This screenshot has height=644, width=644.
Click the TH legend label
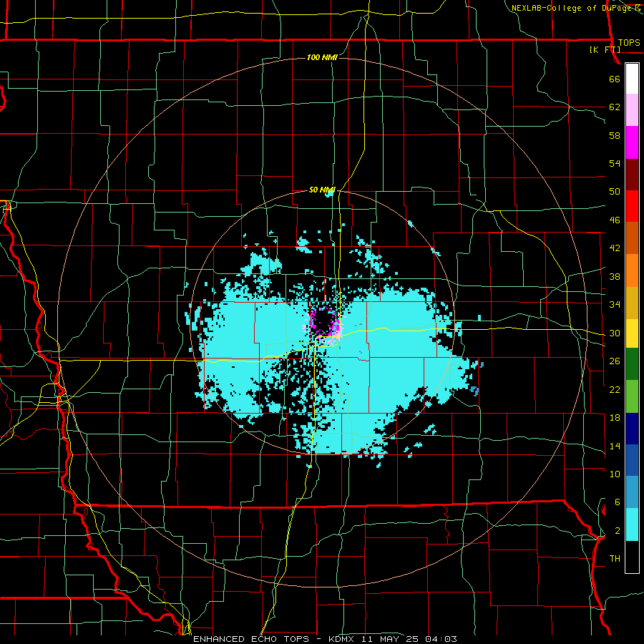(615, 559)
